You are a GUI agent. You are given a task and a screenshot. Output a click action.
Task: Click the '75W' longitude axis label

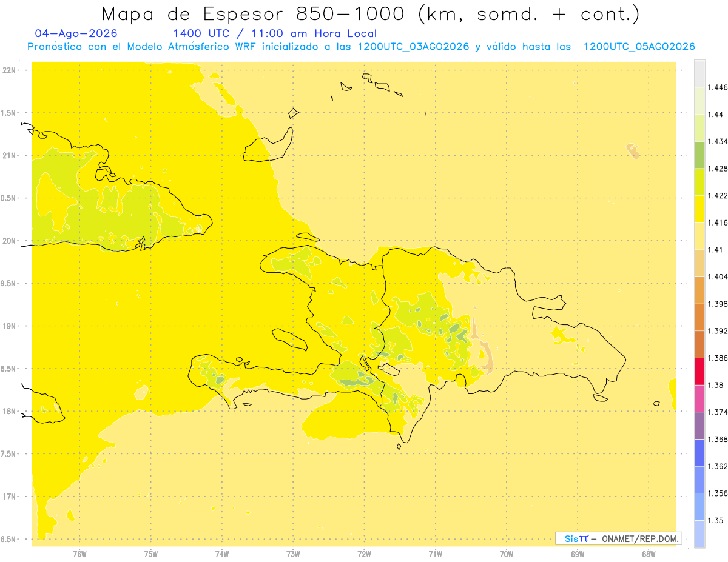pos(151,553)
